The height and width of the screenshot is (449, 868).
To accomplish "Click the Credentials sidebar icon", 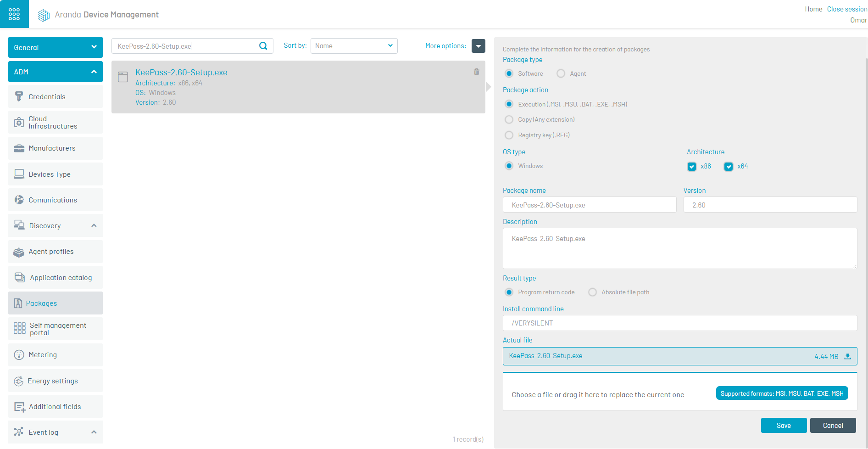I will (x=19, y=96).
